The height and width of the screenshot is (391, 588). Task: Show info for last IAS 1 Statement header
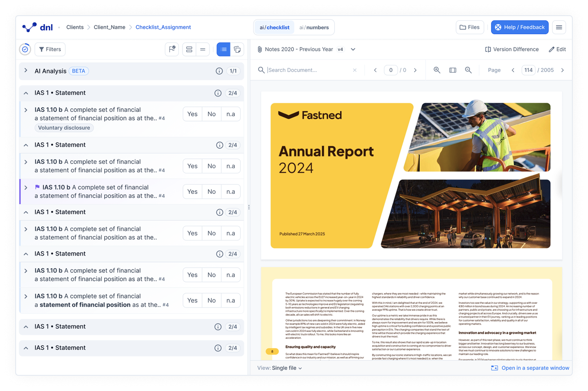(x=218, y=348)
